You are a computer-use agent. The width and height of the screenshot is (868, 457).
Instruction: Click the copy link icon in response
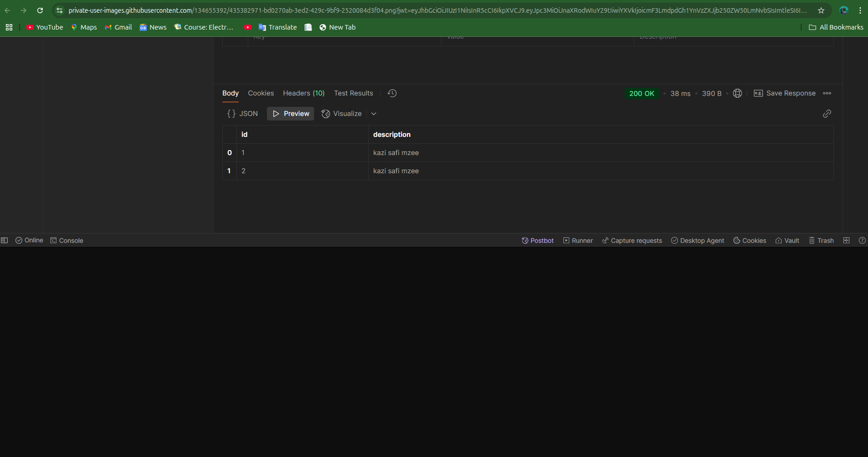point(827,114)
